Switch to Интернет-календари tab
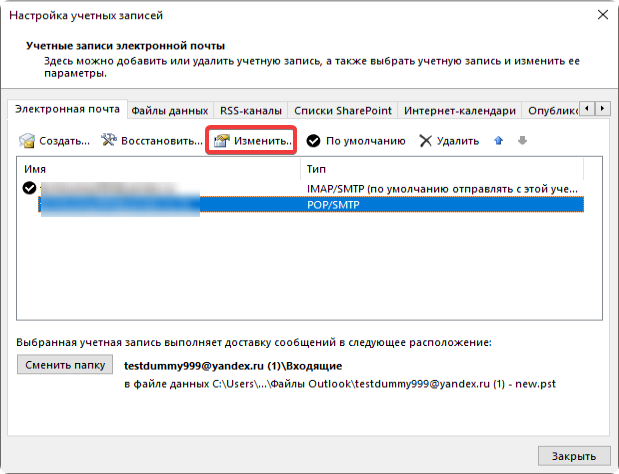 tap(459, 110)
